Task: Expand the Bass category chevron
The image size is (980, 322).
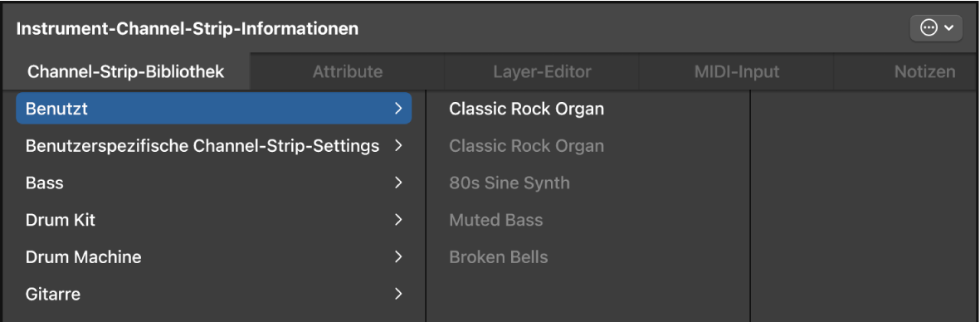Action: (398, 183)
